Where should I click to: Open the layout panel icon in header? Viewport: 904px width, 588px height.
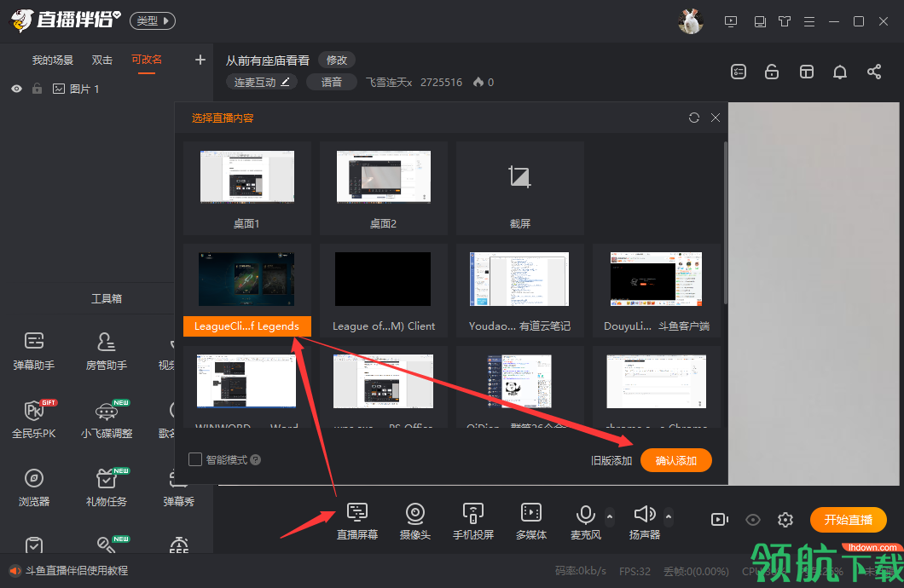tap(807, 72)
